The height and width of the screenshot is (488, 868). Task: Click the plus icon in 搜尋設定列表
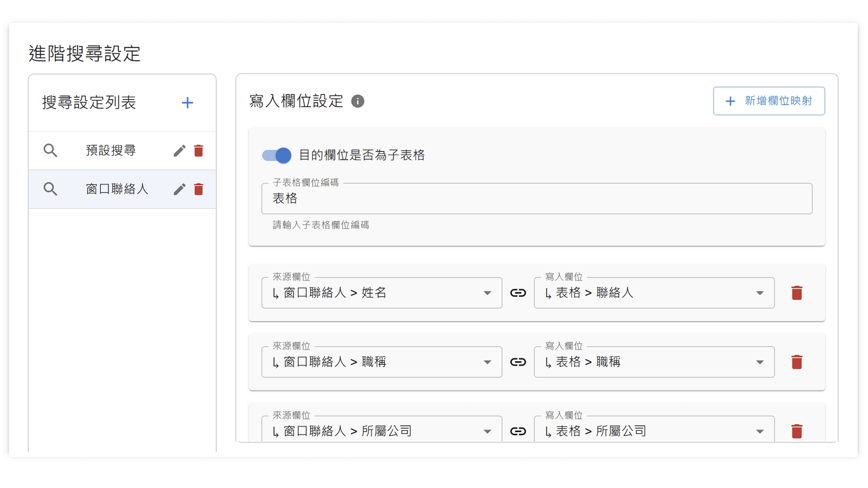point(187,103)
